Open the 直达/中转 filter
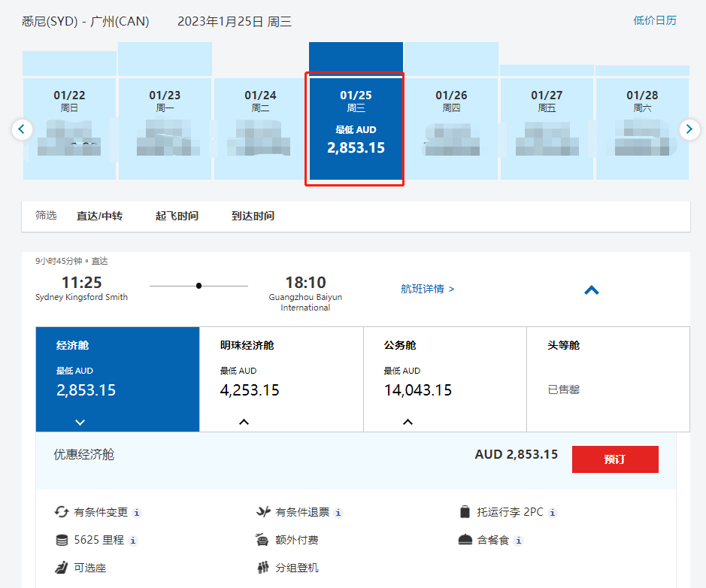Screen dimensions: 706x588 click(99, 217)
